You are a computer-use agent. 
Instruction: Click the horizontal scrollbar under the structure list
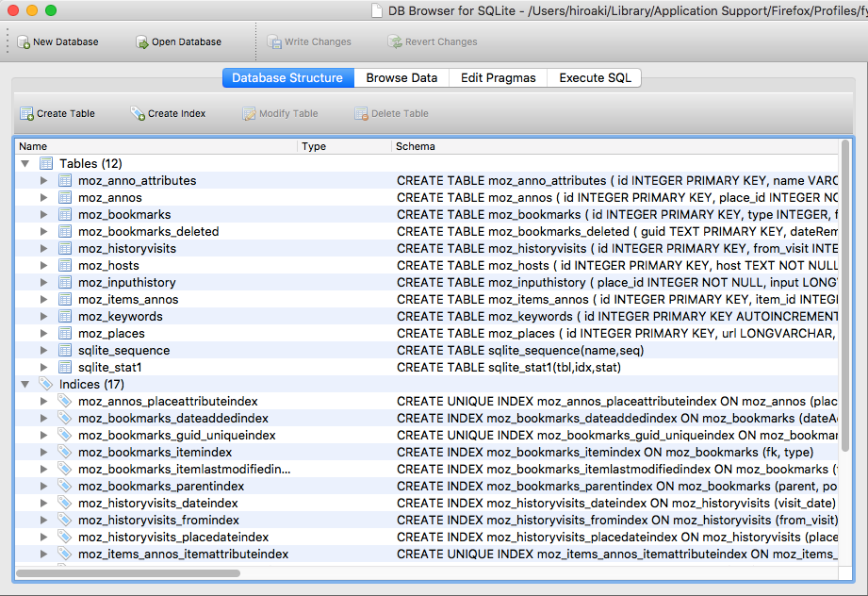coord(128,573)
